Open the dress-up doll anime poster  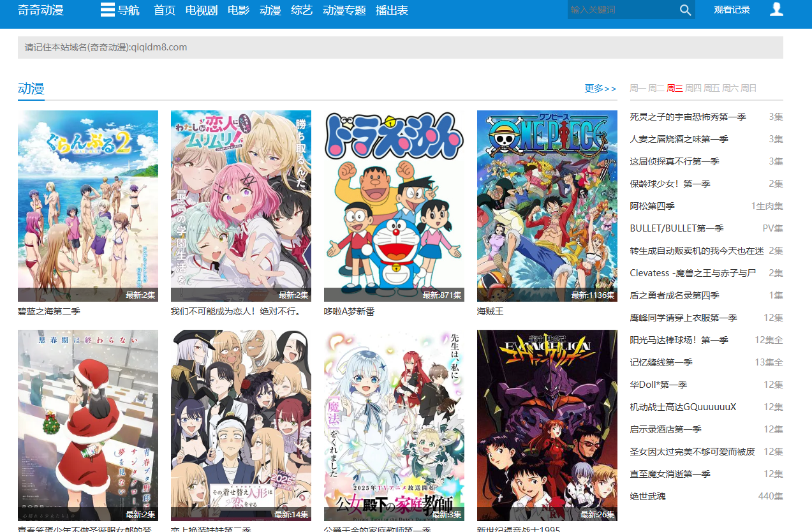point(241,425)
